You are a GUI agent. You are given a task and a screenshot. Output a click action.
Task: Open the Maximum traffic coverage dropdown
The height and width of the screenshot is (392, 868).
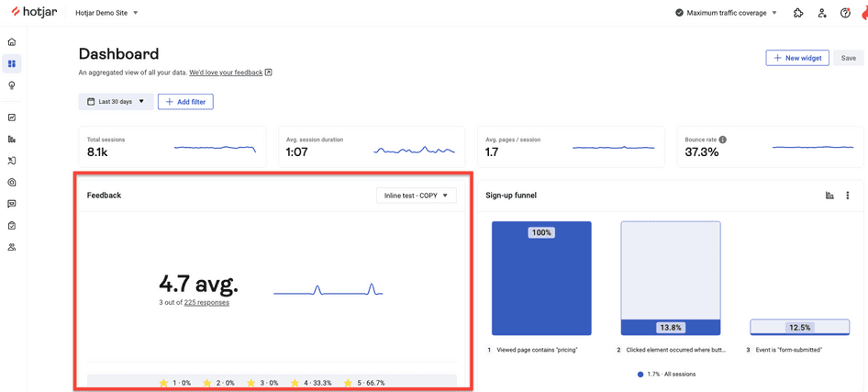[x=727, y=13]
